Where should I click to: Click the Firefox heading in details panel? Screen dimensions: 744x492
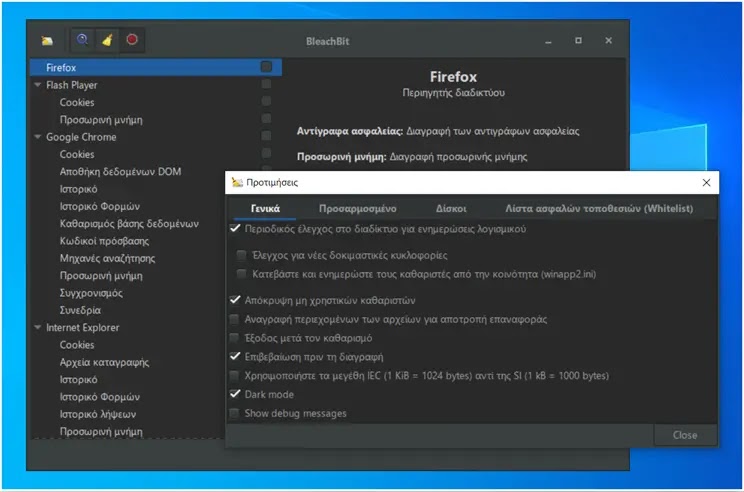[x=453, y=76]
